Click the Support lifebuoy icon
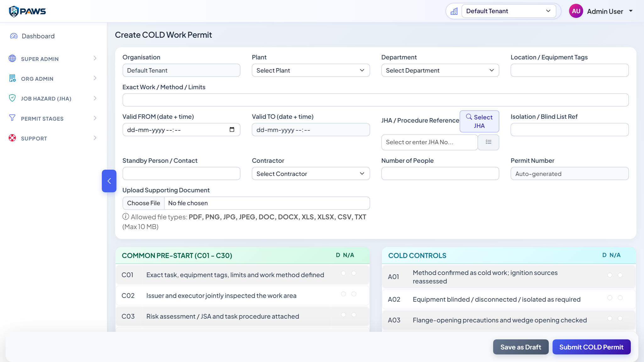Screen dimensions: 644x362 pyautogui.click(x=12, y=138)
